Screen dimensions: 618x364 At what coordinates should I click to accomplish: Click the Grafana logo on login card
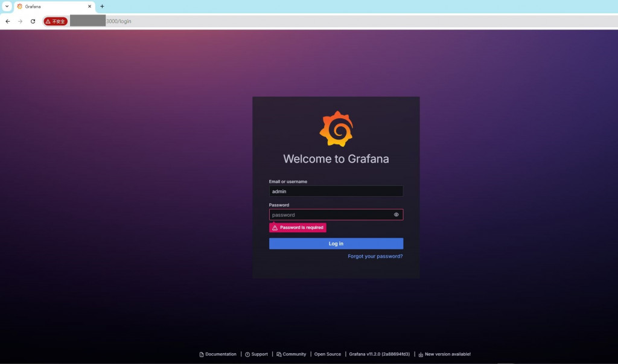pyautogui.click(x=336, y=129)
